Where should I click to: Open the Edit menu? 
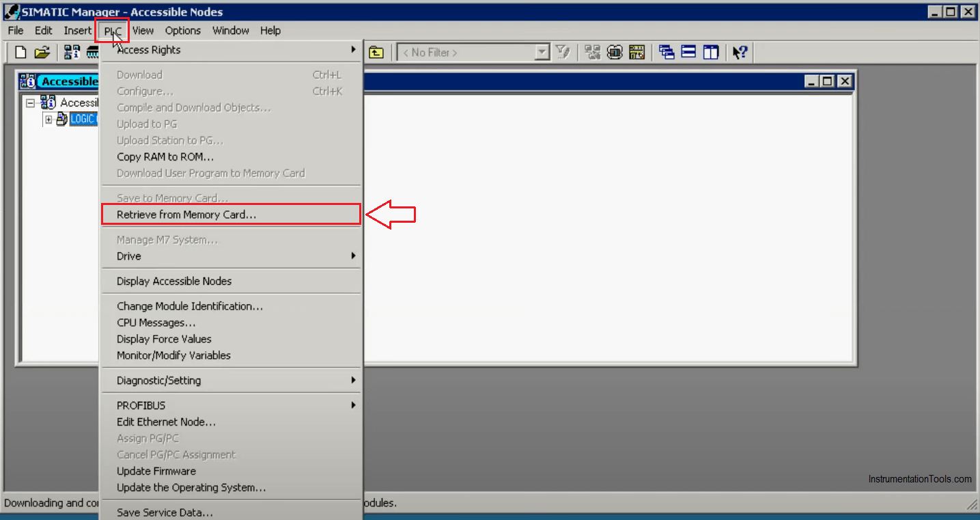(44, 31)
